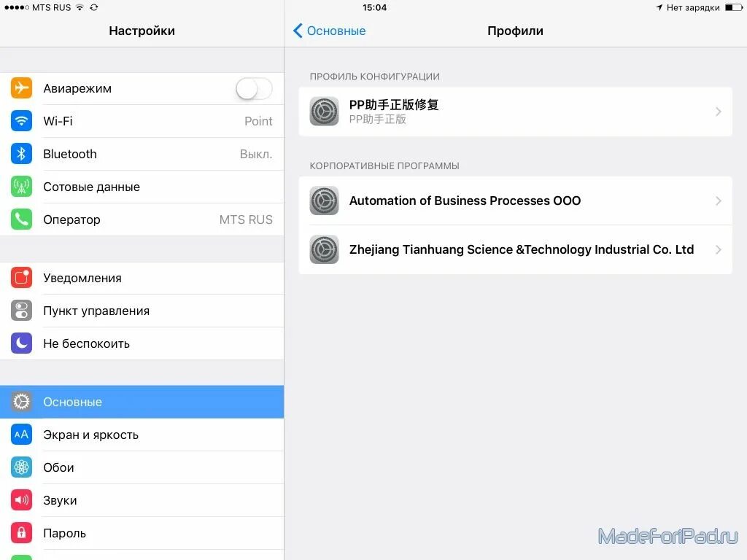The width and height of the screenshot is (747, 560).
Task: Select Звуки in sidebar
Action: (x=142, y=500)
